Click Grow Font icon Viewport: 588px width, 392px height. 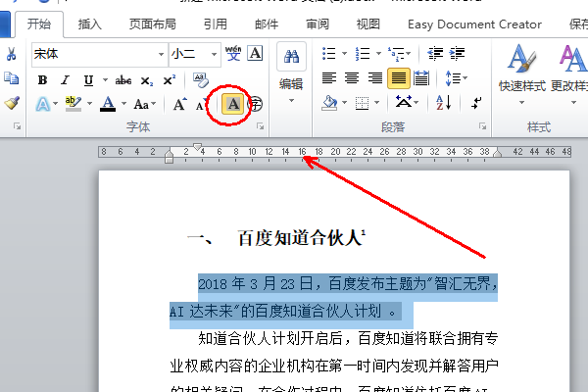[x=180, y=104]
